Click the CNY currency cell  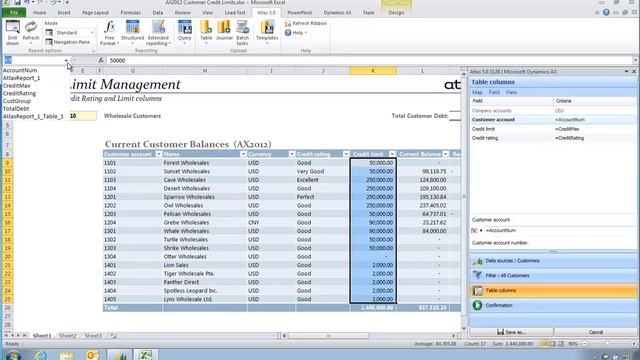pyautogui.click(x=271, y=222)
